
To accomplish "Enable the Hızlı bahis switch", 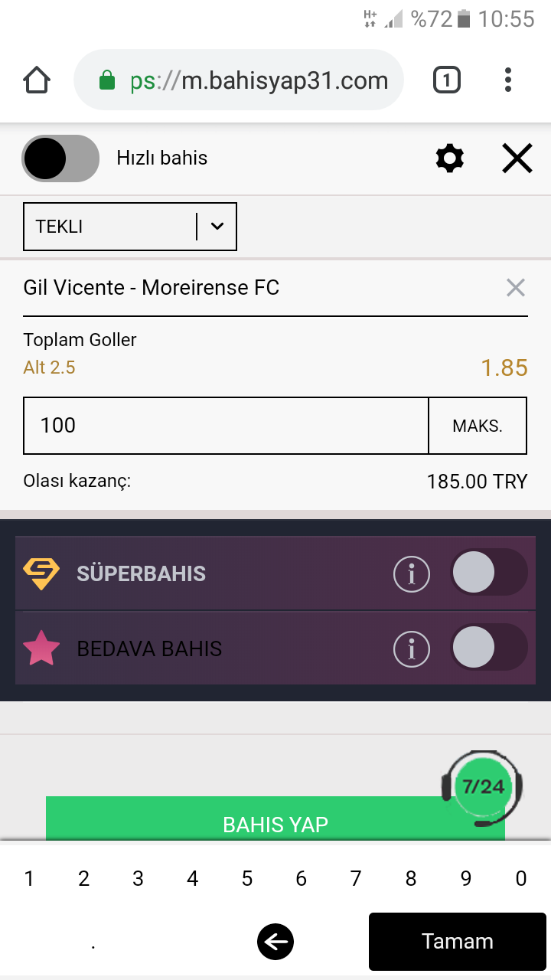I will 60,158.
